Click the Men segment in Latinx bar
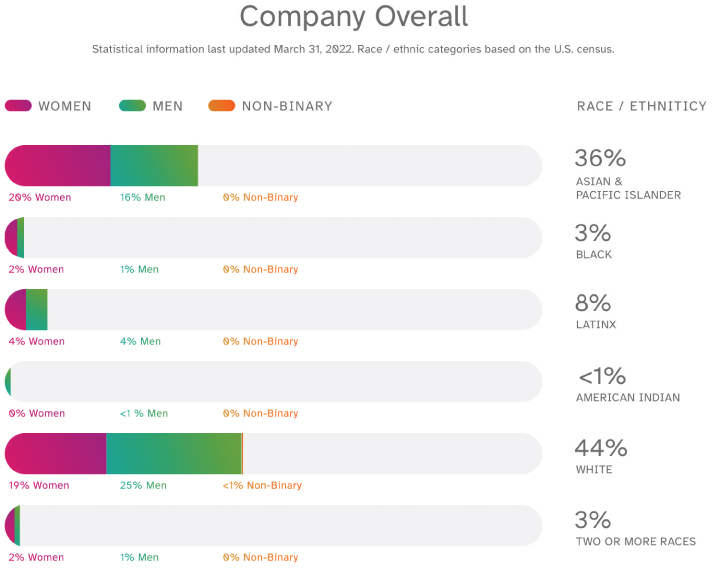712x568 pixels. coord(37,310)
